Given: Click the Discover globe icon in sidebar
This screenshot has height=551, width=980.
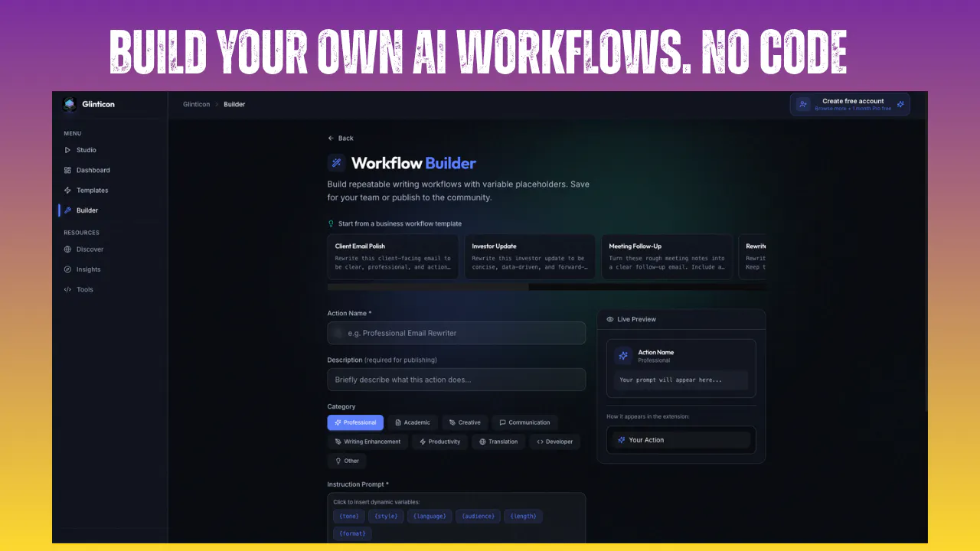Looking at the screenshot, I should point(67,249).
